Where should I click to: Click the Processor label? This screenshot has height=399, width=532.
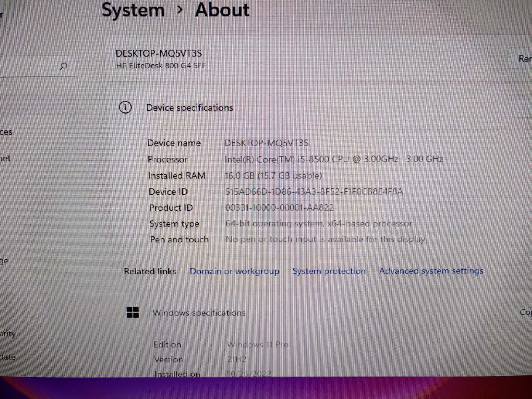168,159
